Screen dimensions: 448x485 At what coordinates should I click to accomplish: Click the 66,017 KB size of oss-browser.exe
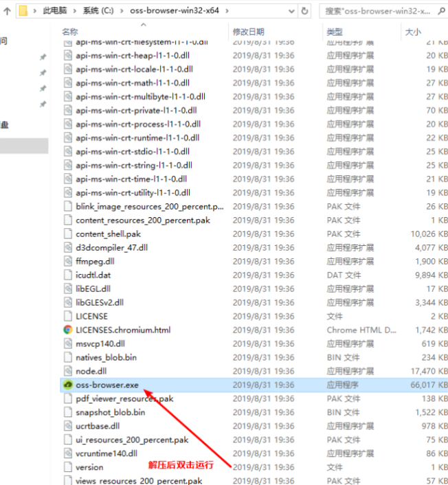click(429, 385)
